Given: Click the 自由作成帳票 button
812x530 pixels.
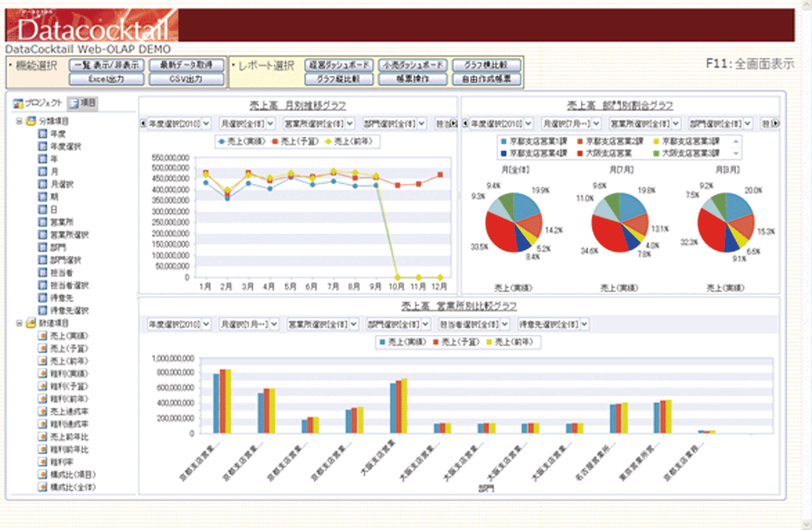Looking at the screenshot, I should (x=486, y=80).
